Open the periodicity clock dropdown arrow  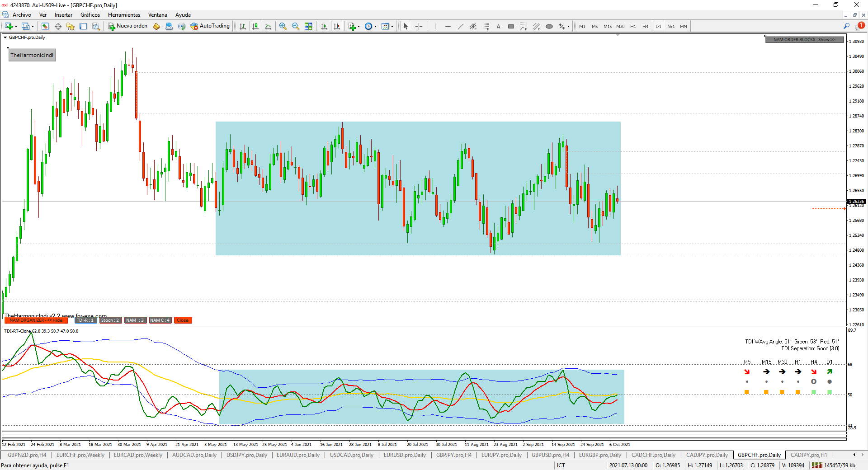point(375,26)
